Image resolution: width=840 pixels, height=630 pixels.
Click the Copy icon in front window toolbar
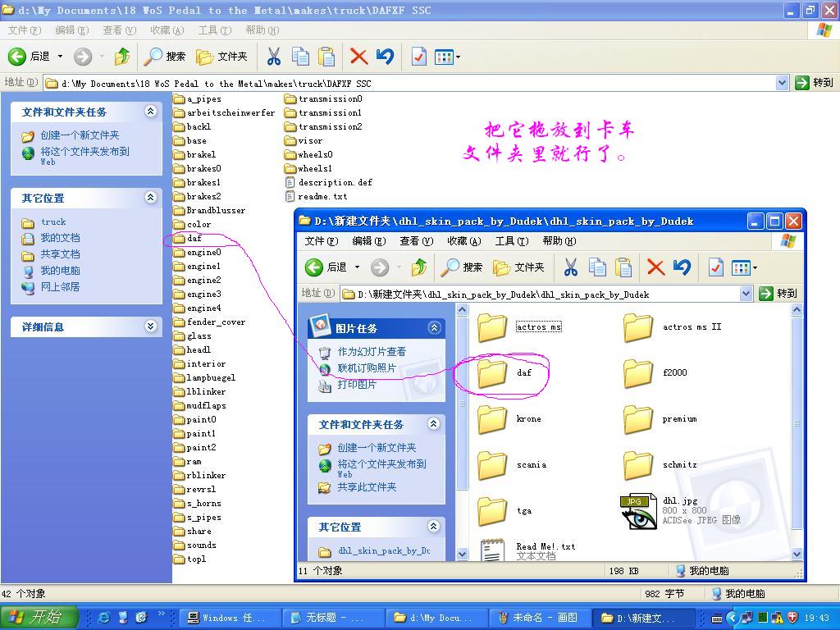[x=597, y=267]
